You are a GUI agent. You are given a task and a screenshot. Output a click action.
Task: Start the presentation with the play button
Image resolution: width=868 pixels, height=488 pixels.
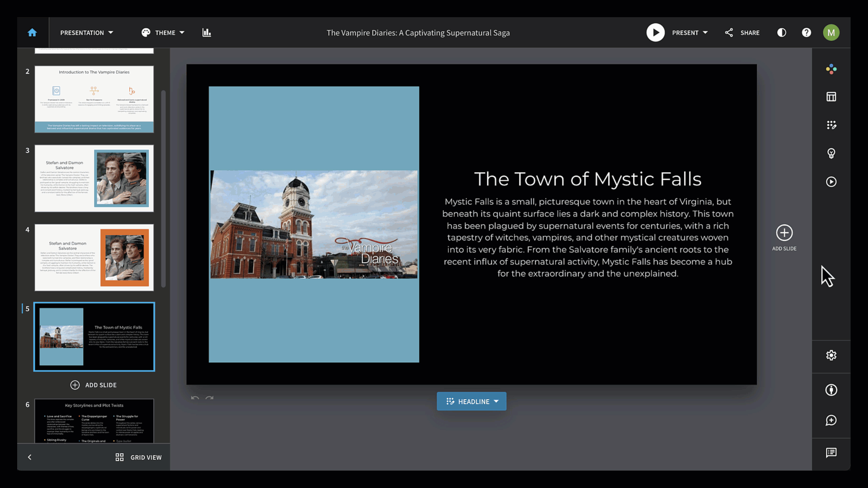(x=656, y=33)
